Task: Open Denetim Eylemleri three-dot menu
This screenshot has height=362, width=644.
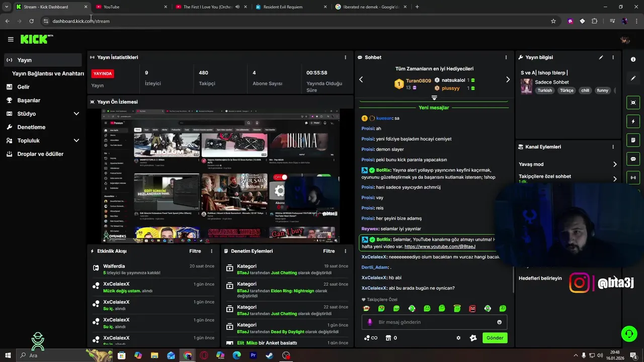Action: tap(345, 251)
